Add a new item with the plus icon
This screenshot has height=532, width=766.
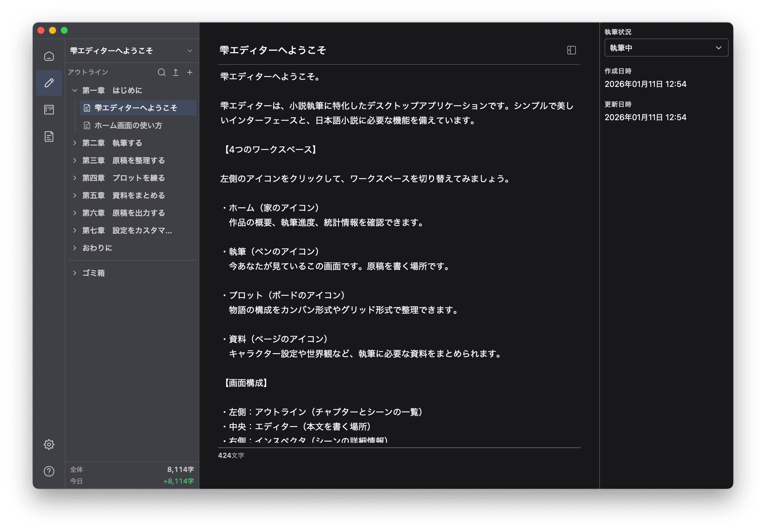tap(190, 72)
